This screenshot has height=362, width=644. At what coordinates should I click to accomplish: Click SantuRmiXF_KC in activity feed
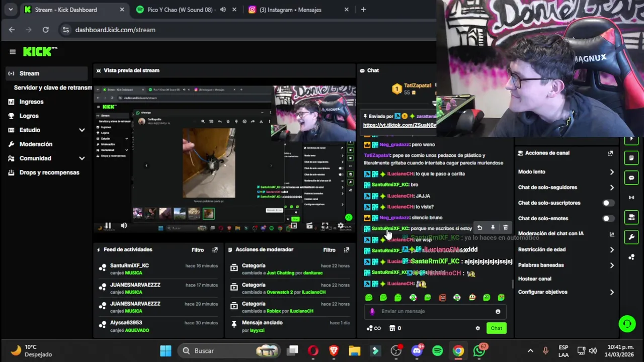129,265
